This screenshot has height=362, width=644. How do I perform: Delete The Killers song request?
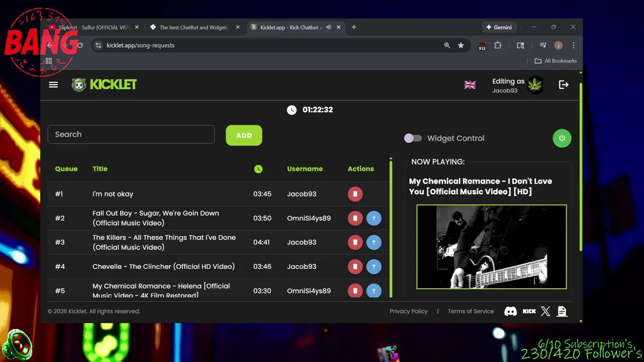(355, 242)
